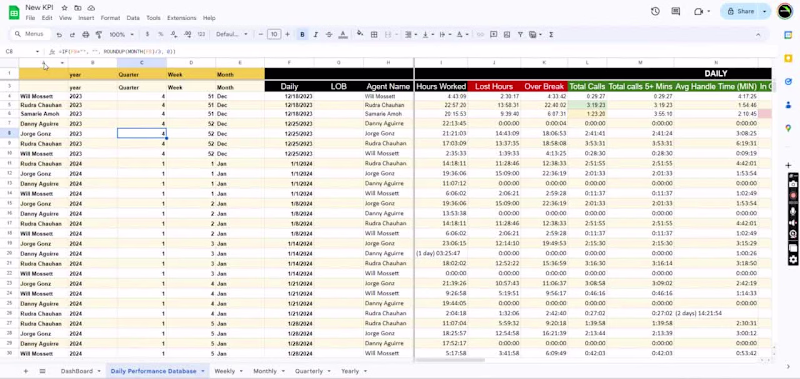The width and height of the screenshot is (800, 379).
Task: Collapse the toolbar with chevron
Action: pos(758,34)
